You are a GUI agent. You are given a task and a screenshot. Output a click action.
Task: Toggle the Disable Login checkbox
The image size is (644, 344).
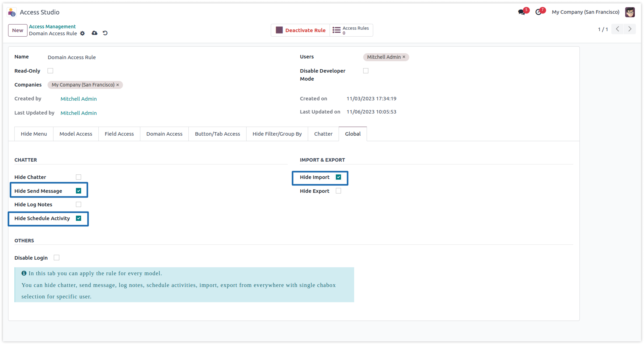point(56,258)
